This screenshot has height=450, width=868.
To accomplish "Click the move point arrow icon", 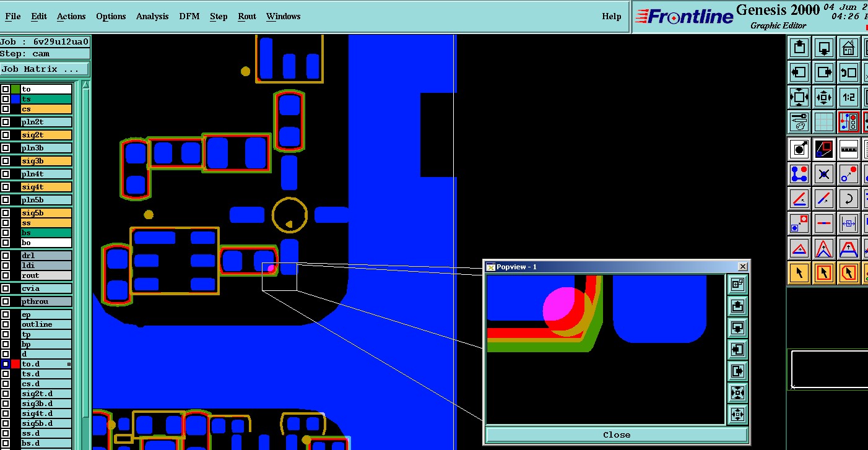I will (x=849, y=174).
